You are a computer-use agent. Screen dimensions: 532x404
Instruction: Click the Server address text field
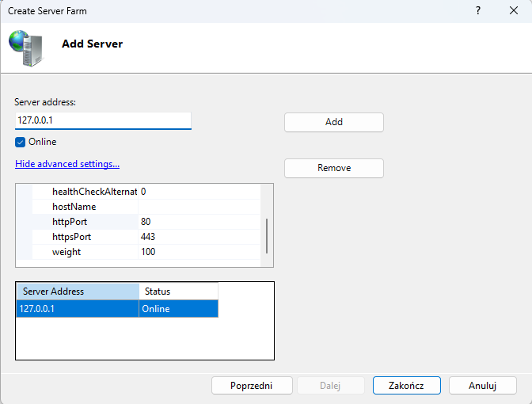point(103,120)
